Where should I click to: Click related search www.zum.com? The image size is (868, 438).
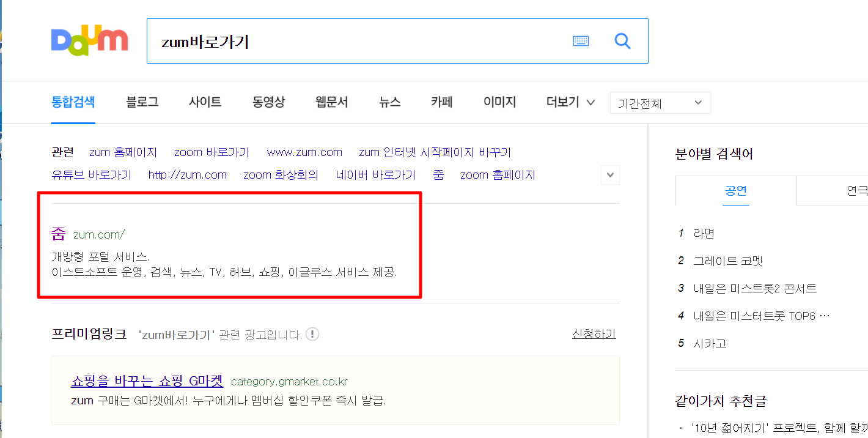(304, 152)
